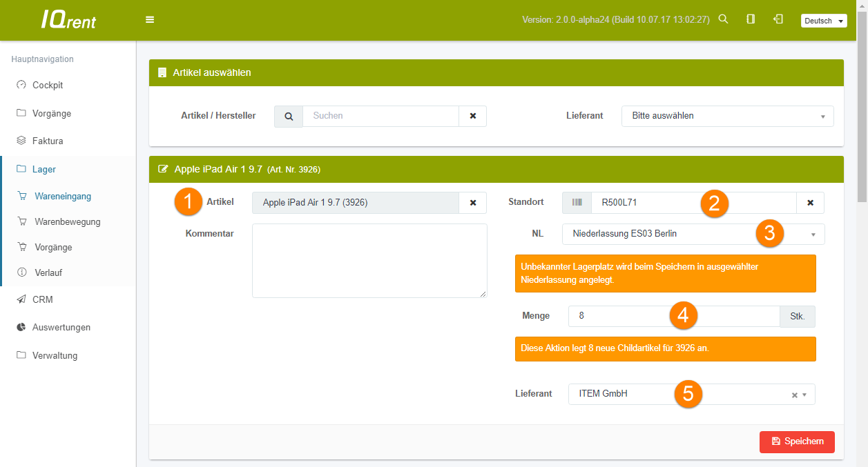The image size is (868, 467).
Task: Click the logout icon in header
Action: pos(778,19)
